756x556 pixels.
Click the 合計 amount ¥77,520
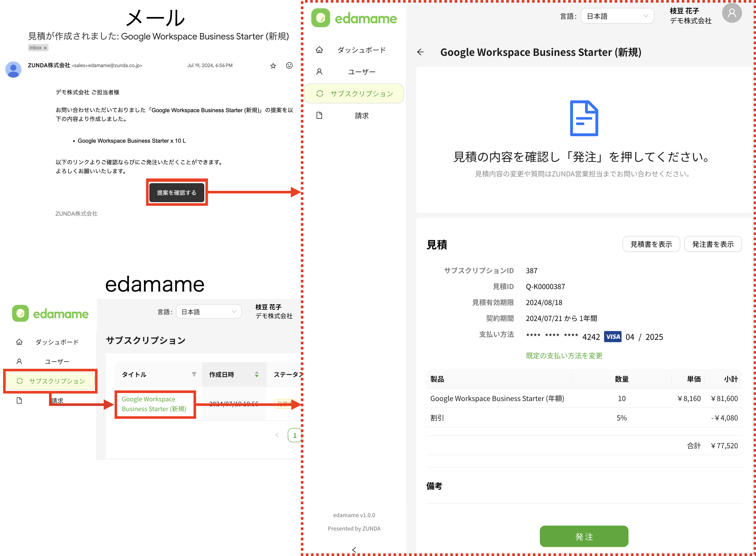pos(724,446)
